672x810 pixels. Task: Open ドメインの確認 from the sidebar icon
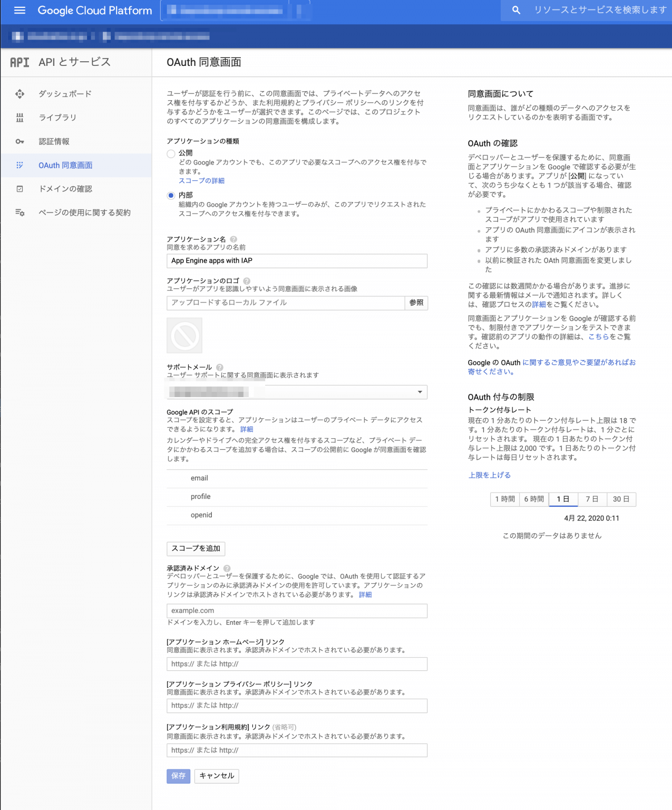point(20,189)
